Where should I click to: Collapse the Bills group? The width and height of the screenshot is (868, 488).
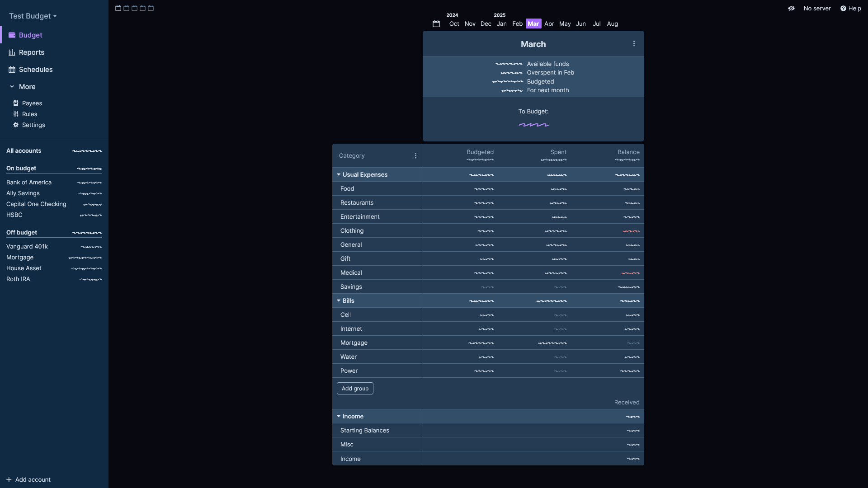[339, 301]
